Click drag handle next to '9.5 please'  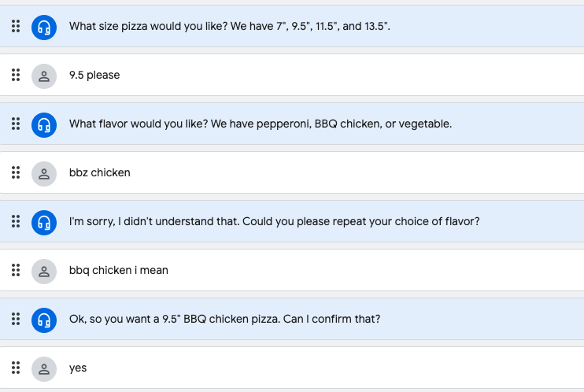pyautogui.click(x=16, y=76)
